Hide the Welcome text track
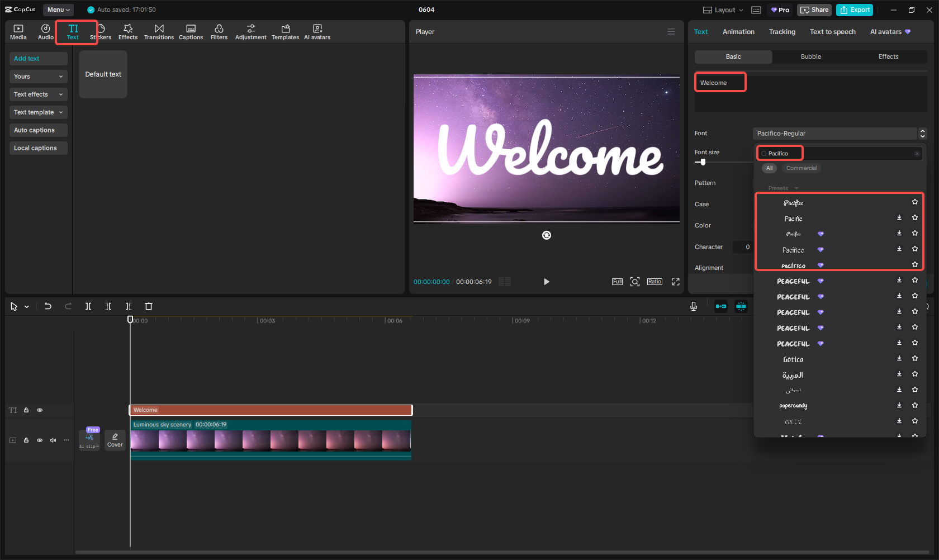 click(40, 410)
